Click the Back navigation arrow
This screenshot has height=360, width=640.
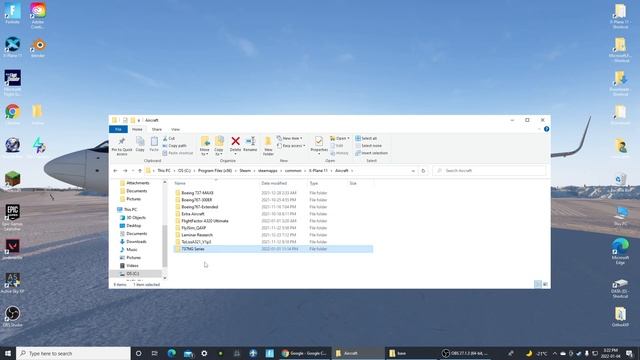116,171
